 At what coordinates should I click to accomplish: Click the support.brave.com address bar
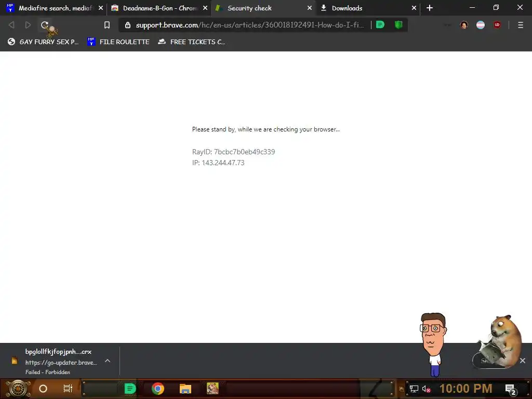[249, 25]
